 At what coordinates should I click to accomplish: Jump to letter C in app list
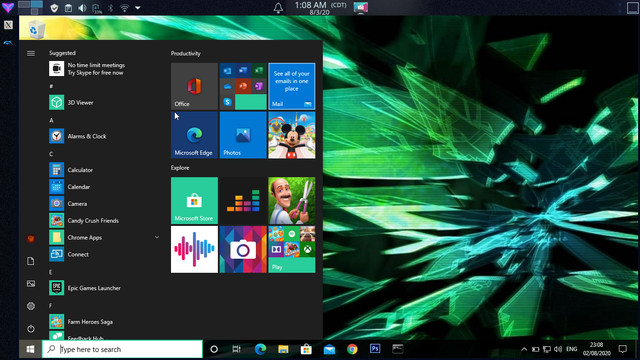[51, 154]
